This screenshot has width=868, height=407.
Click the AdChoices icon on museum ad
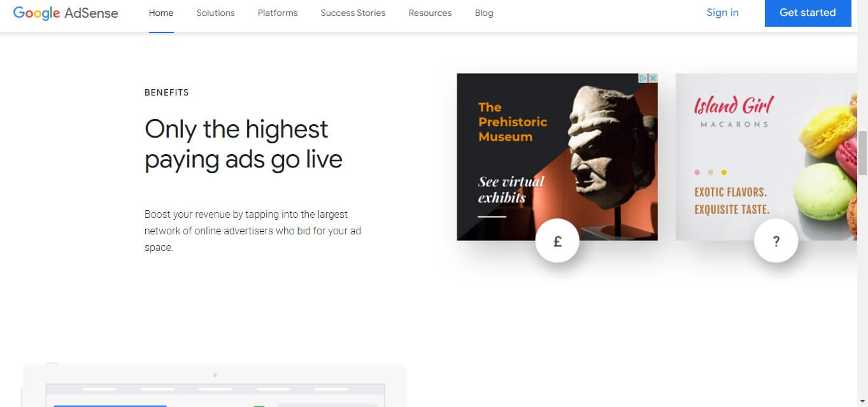coord(643,78)
